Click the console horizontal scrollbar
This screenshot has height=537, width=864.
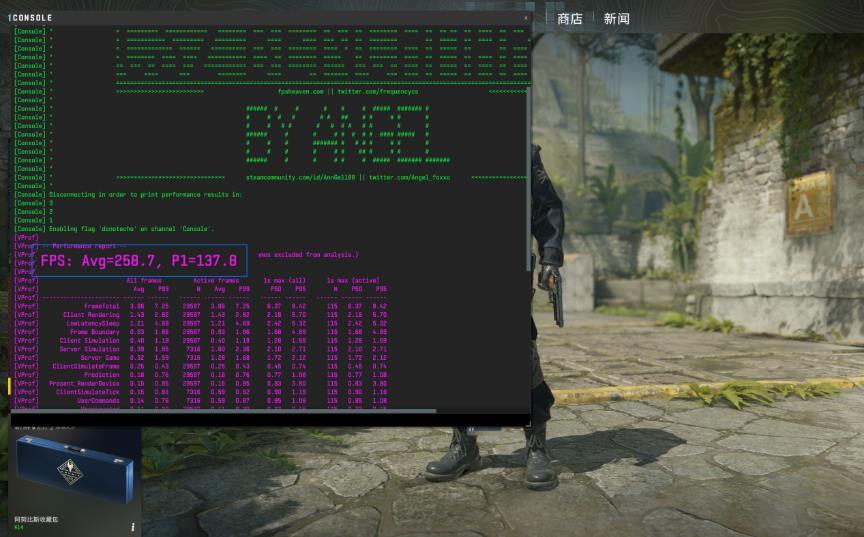pos(223,410)
